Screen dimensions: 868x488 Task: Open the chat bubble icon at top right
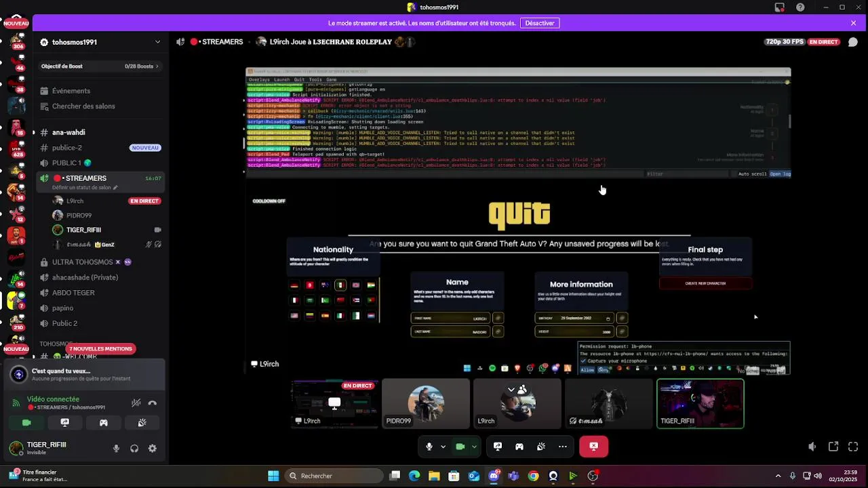[x=852, y=42]
